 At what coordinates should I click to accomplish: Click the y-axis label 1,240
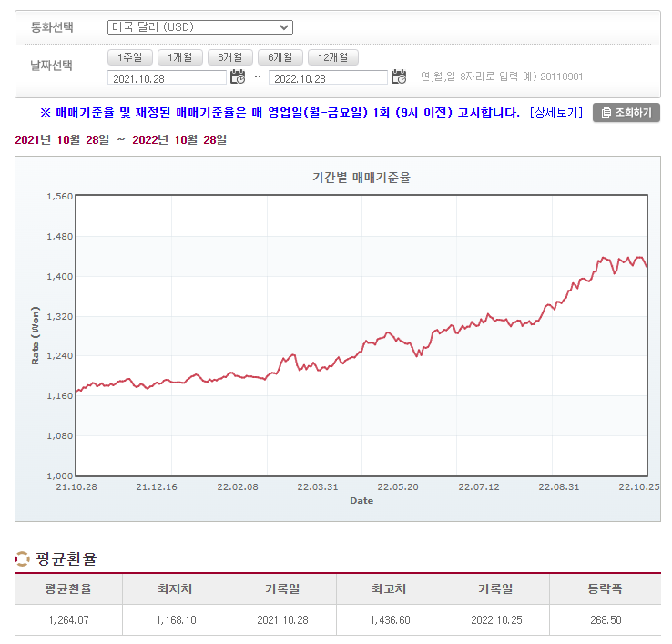60,356
